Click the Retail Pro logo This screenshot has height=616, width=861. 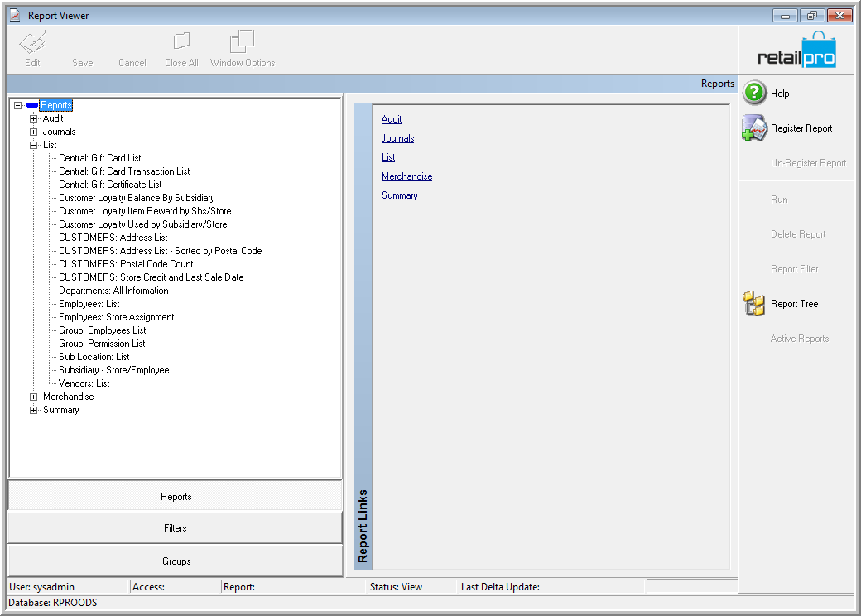[796, 50]
